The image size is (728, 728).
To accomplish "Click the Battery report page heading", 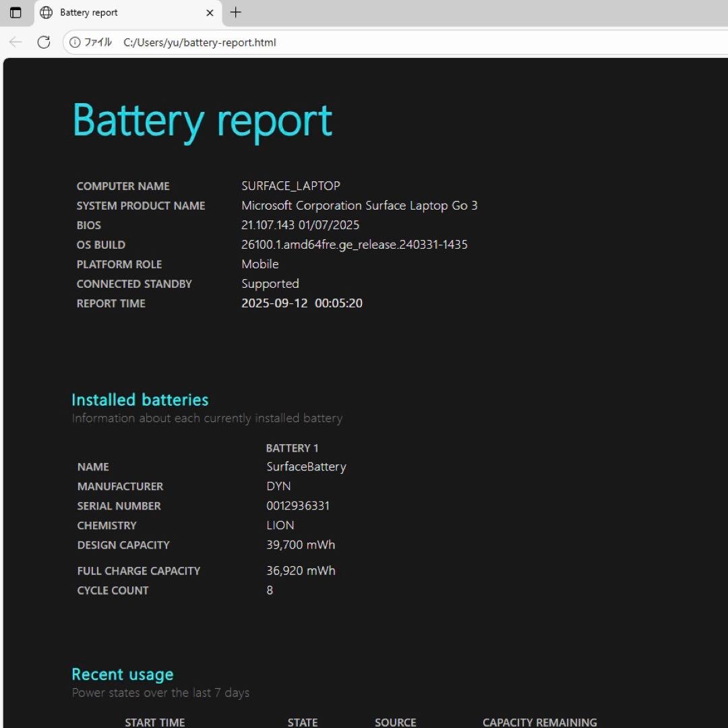I will pos(202,121).
